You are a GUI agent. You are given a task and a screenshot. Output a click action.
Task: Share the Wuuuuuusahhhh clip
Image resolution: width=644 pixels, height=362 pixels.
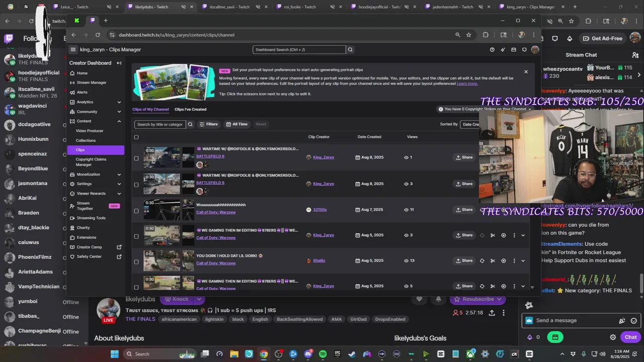coord(464,210)
